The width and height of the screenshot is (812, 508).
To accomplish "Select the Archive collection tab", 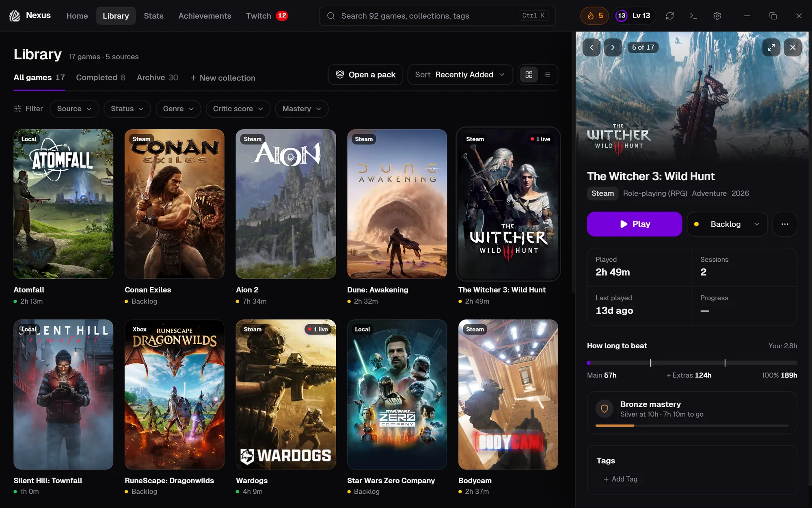I will [158, 78].
